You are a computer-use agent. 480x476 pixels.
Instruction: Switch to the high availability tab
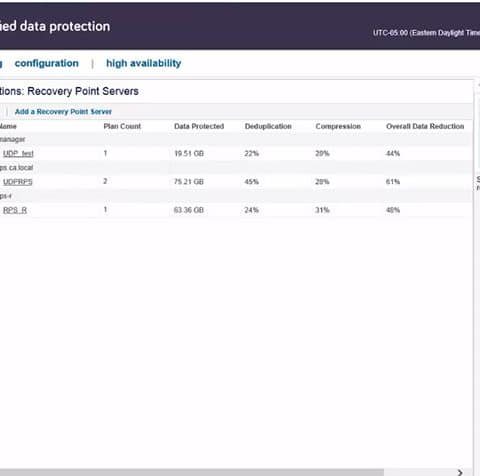(143, 63)
